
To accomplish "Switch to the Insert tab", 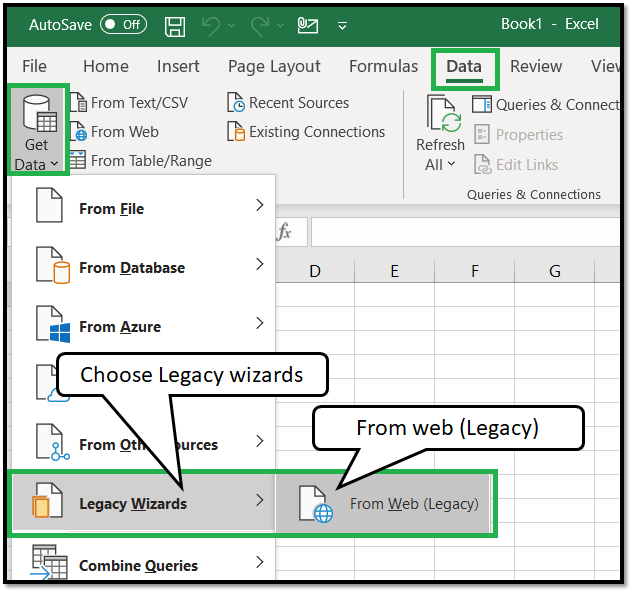I will [x=178, y=66].
